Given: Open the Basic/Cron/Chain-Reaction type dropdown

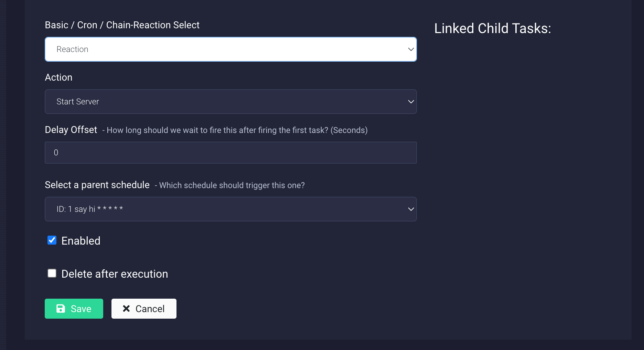Looking at the screenshot, I should tap(230, 49).
